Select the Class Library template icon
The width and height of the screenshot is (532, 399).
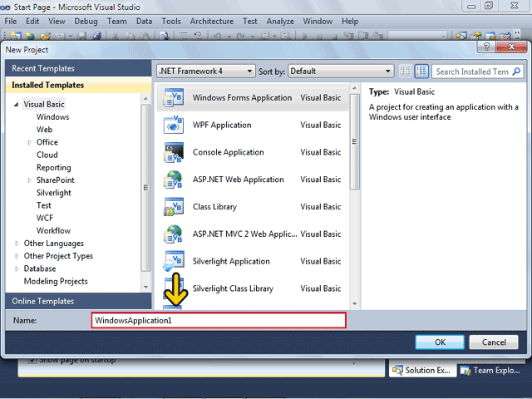173,207
